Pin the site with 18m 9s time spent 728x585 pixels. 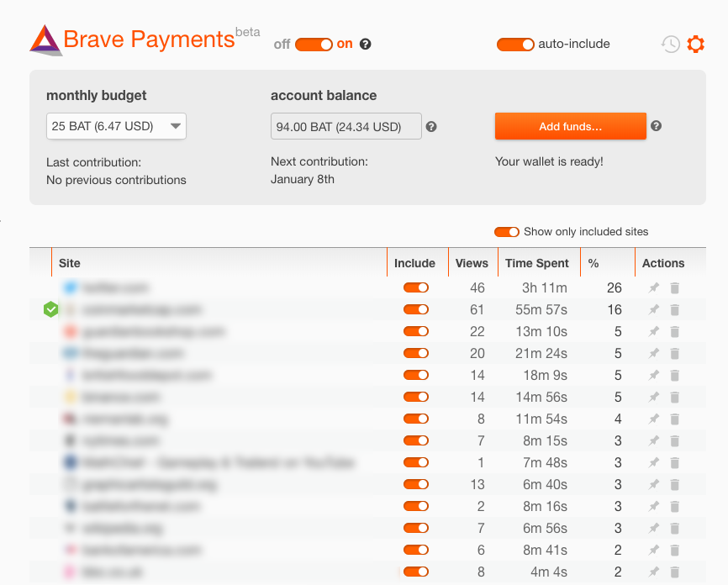pyautogui.click(x=654, y=375)
